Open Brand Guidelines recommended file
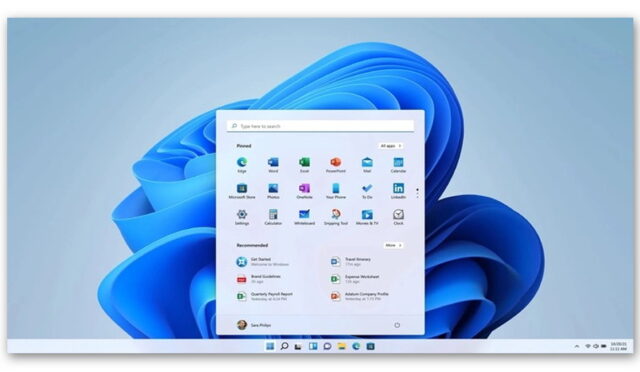The width and height of the screenshot is (640, 372). click(259, 279)
